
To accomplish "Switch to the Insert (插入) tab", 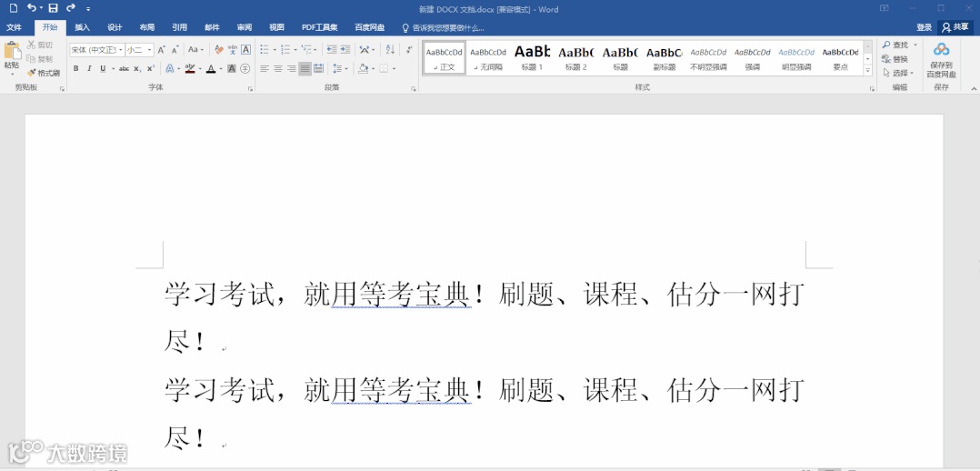I will click(83, 27).
